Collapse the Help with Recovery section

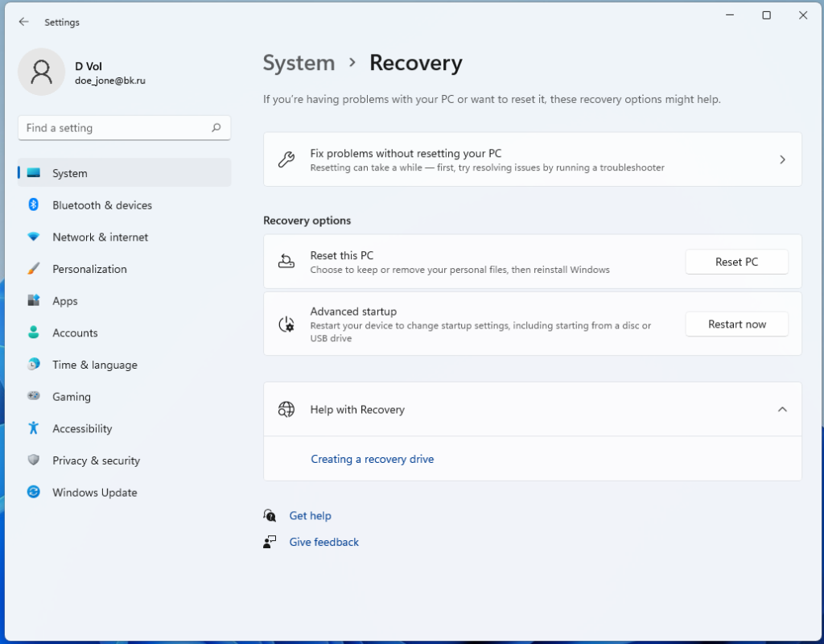(x=782, y=409)
